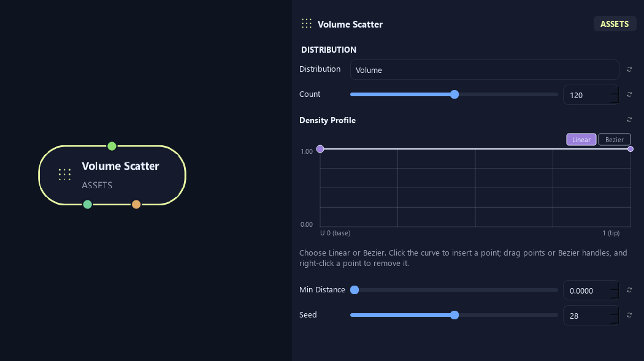644x361 pixels.
Task: Click the ASSETS subtitle on the node
Action: click(x=97, y=185)
